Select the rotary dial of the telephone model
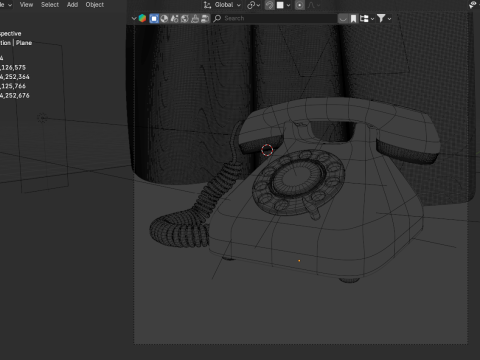This screenshot has width=480, height=360. 298,182
